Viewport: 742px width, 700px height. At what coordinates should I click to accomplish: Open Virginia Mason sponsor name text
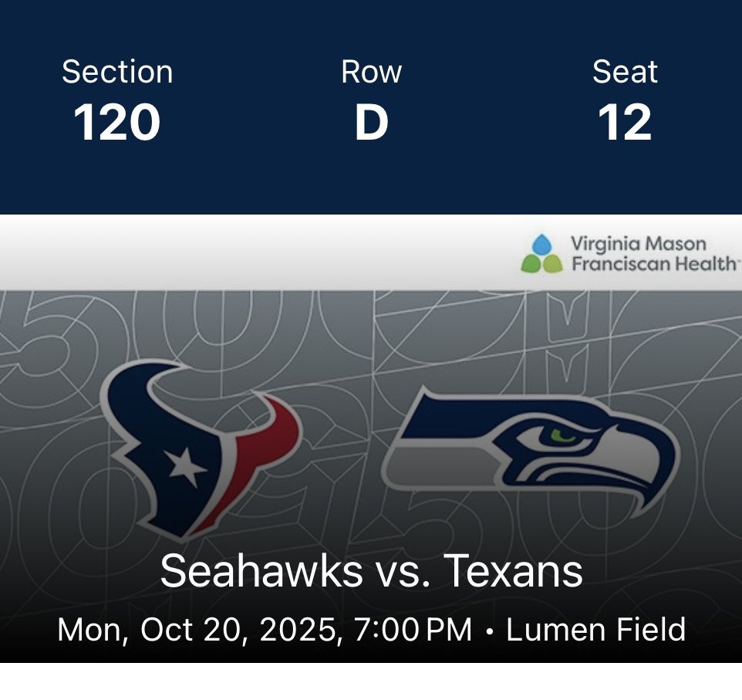tap(638, 244)
